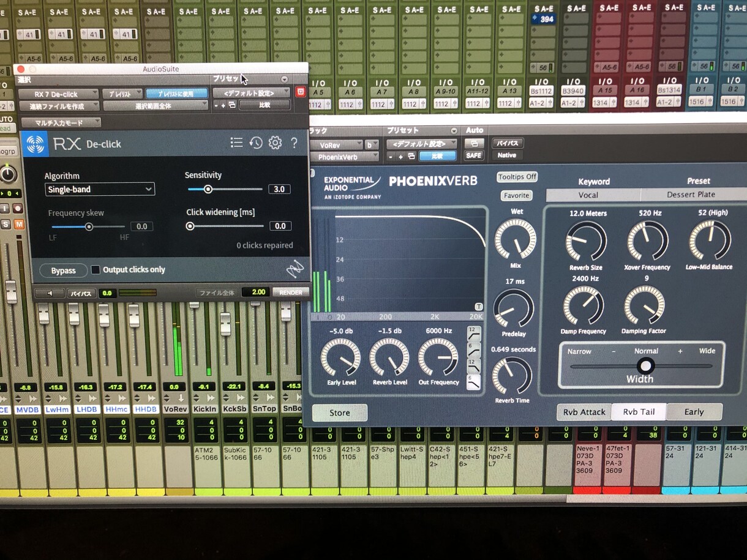Select the bottom 6 dB filter slope icon
The image size is (747, 560).
473,383
